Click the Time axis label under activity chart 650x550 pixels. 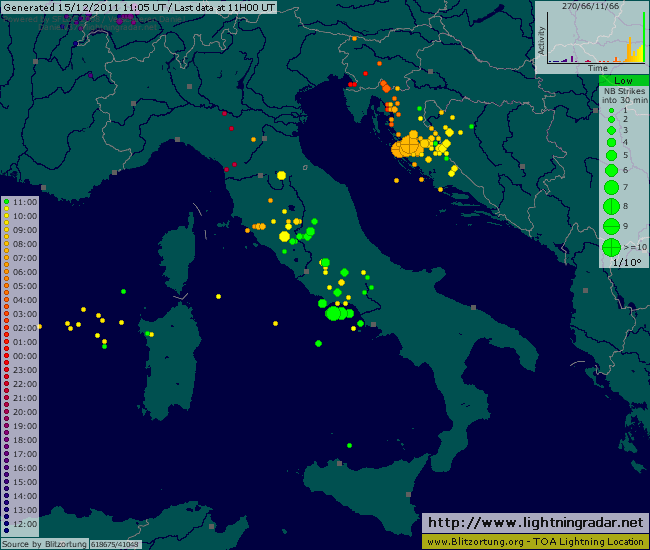pos(597,68)
